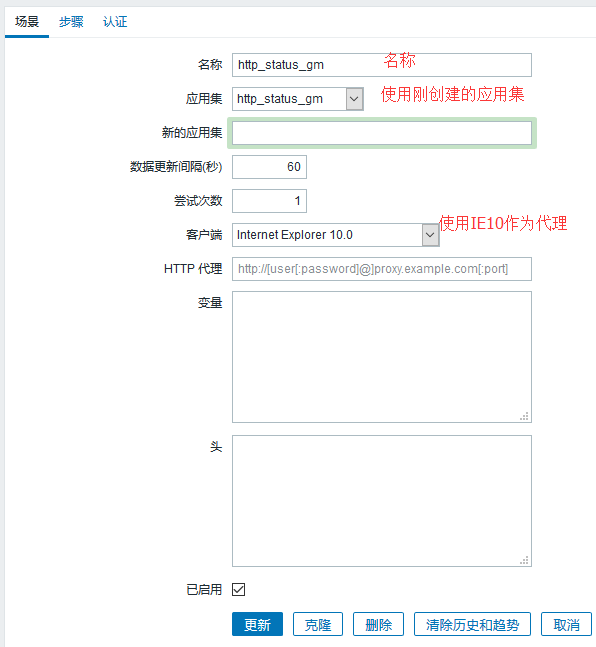
Task: Grab the 变量 textarea resize handle
Action: point(524,416)
